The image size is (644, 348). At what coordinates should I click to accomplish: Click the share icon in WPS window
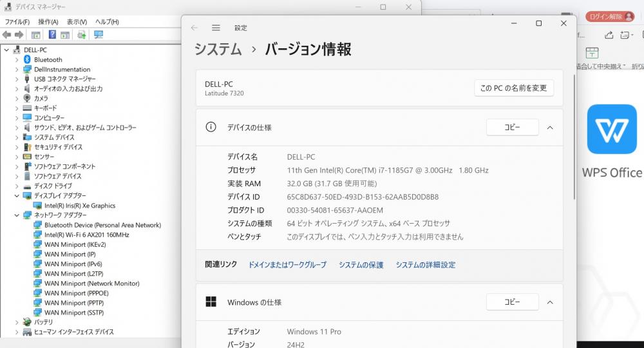click(609, 35)
